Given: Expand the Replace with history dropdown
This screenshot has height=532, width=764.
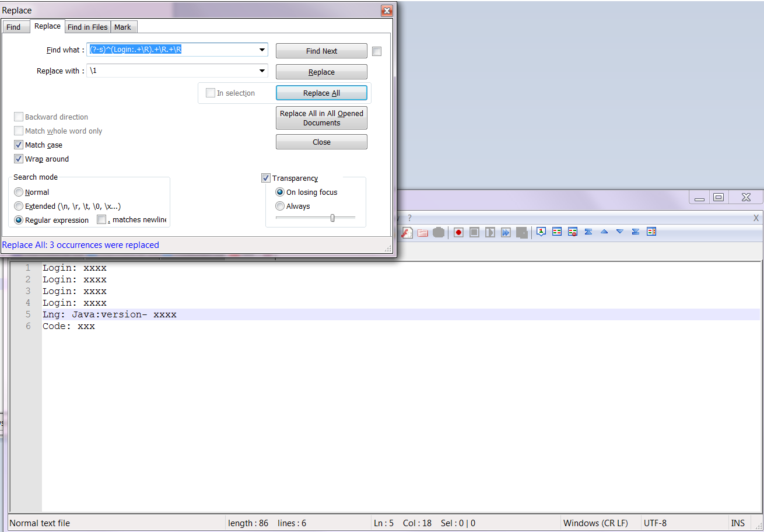Looking at the screenshot, I should (x=262, y=71).
